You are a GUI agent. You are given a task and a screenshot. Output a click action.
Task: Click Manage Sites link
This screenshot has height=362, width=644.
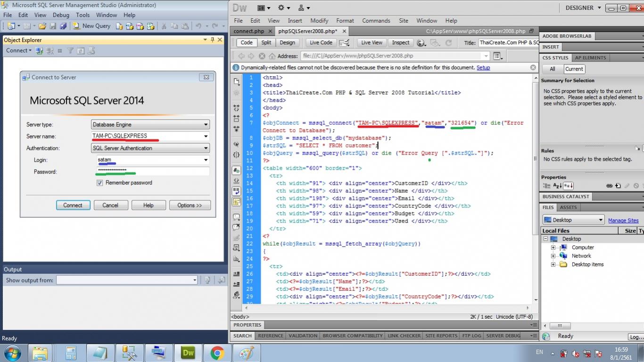(x=623, y=220)
